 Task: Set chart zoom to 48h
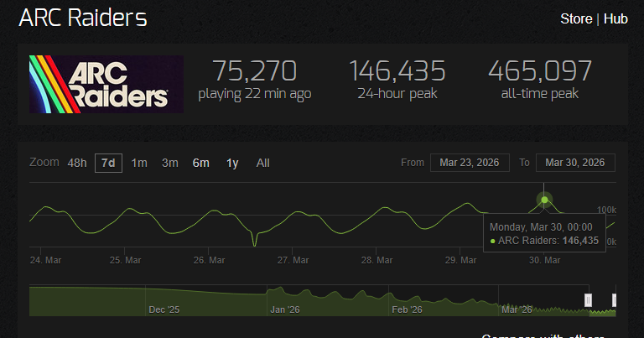[77, 163]
